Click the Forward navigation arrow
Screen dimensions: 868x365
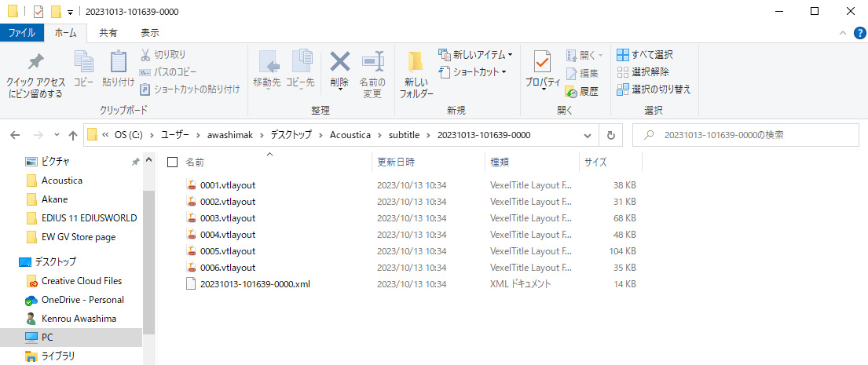(38, 135)
